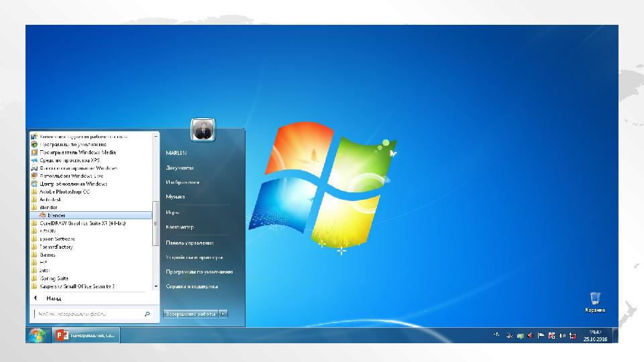
Task: Click the Show desktop strip at taskbar end
Action: click(615, 335)
